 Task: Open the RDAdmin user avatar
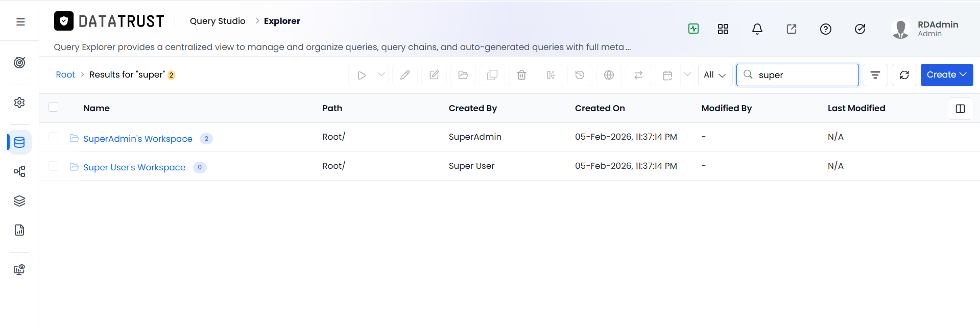click(x=901, y=29)
